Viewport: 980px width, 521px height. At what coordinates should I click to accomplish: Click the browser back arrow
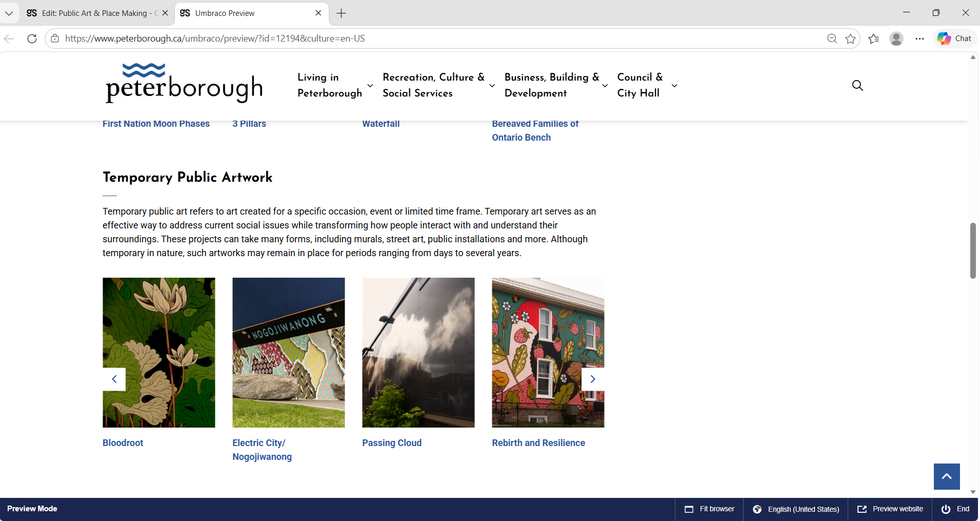9,38
